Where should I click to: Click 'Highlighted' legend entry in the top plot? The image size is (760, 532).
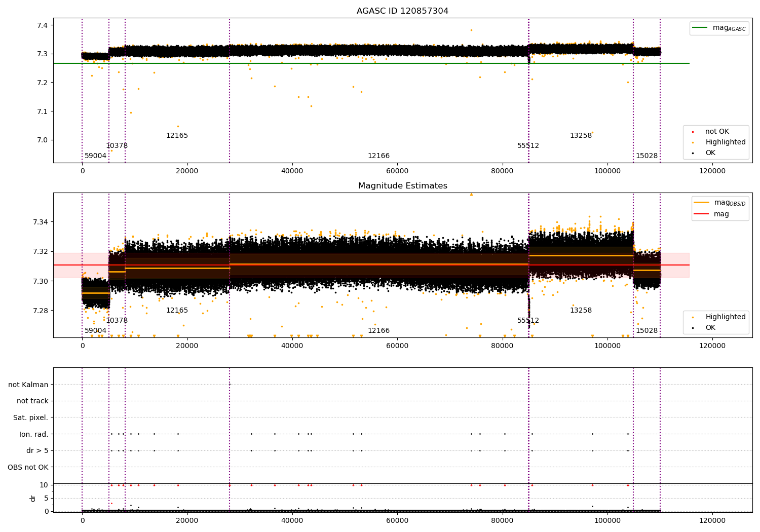coord(726,142)
